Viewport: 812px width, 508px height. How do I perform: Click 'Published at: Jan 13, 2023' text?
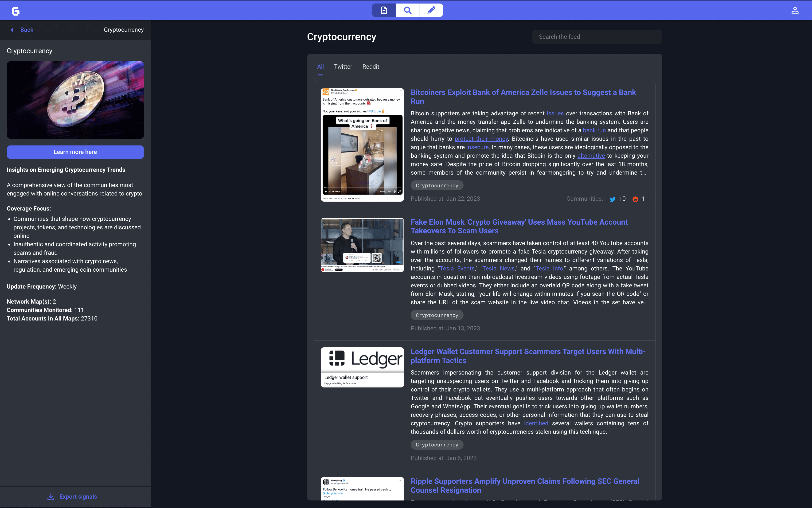(445, 328)
